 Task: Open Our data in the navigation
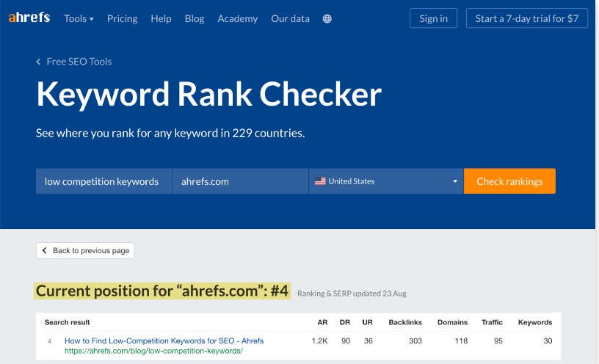(291, 19)
